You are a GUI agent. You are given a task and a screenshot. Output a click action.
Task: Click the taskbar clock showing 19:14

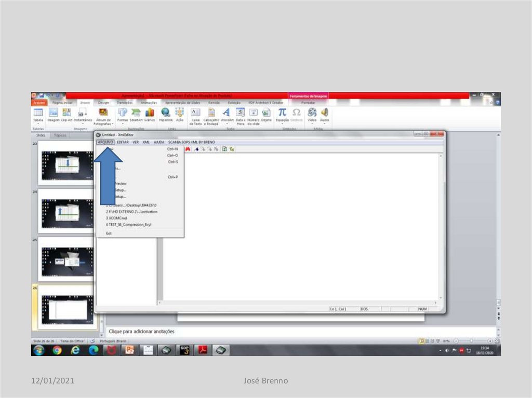coord(485,351)
